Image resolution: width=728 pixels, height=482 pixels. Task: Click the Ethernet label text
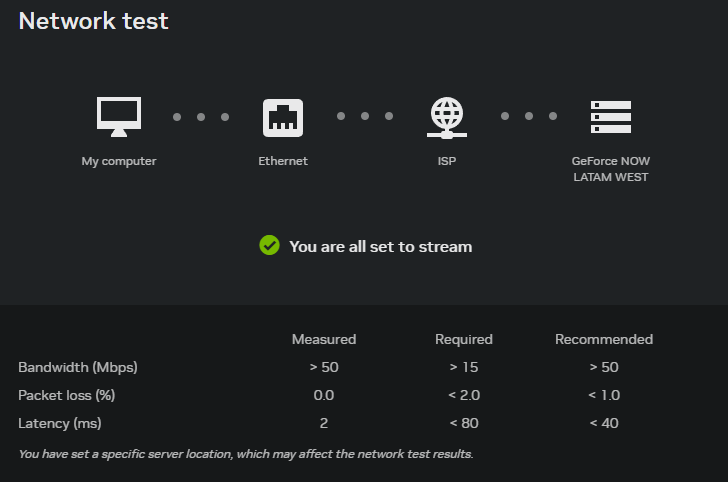coord(283,161)
